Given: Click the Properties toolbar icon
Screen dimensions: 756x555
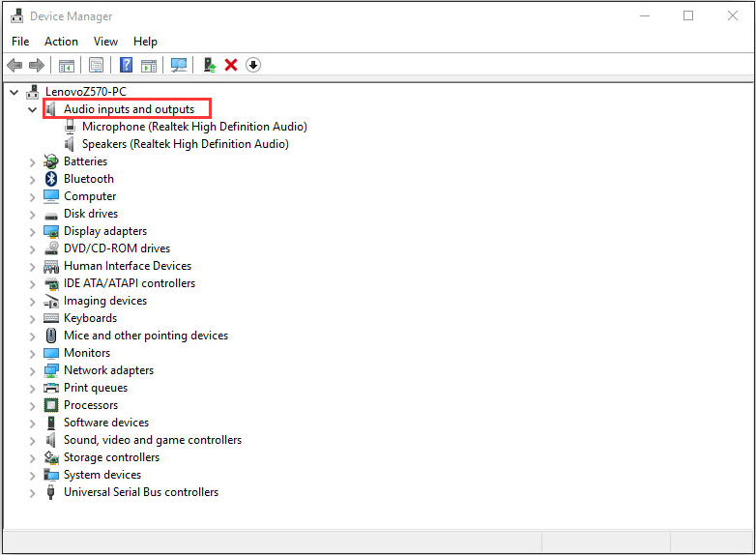Looking at the screenshot, I should tap(96, 65).
